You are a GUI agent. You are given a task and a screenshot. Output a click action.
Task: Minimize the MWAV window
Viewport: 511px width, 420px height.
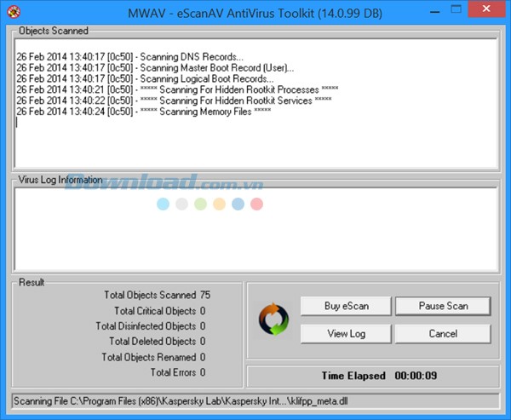(434, 11)
